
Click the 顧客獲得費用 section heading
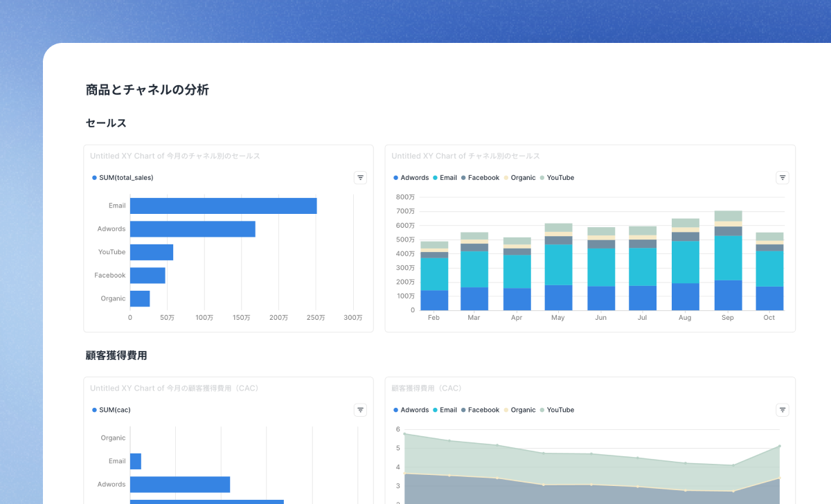(116, 355)
